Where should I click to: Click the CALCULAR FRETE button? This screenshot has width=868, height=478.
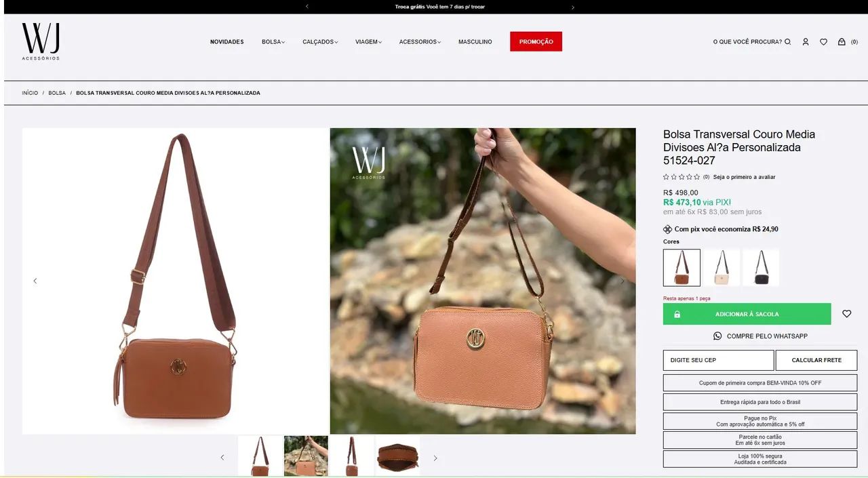click(816, 360)
